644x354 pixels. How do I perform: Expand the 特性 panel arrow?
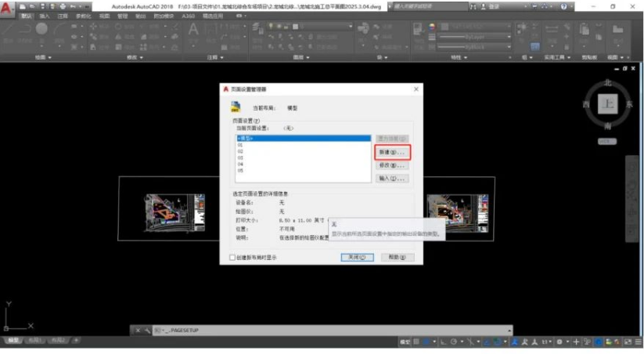(466, 57)
